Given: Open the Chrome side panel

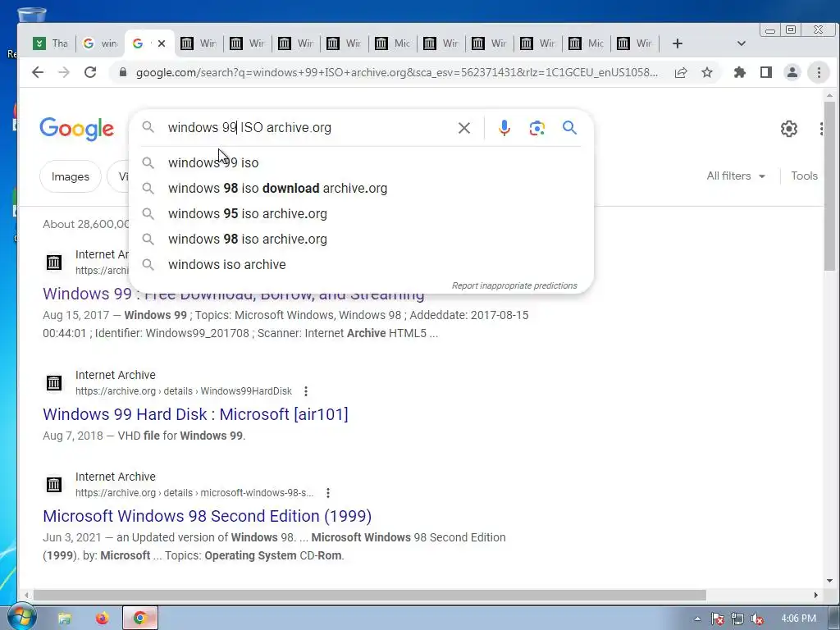Looking at the screenshot, I should point(766,72).
